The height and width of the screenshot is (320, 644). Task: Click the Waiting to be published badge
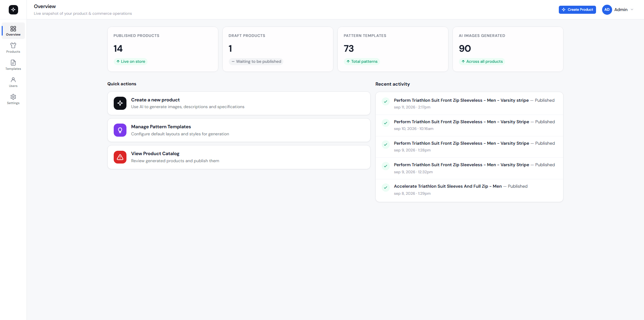pos(256,61)
